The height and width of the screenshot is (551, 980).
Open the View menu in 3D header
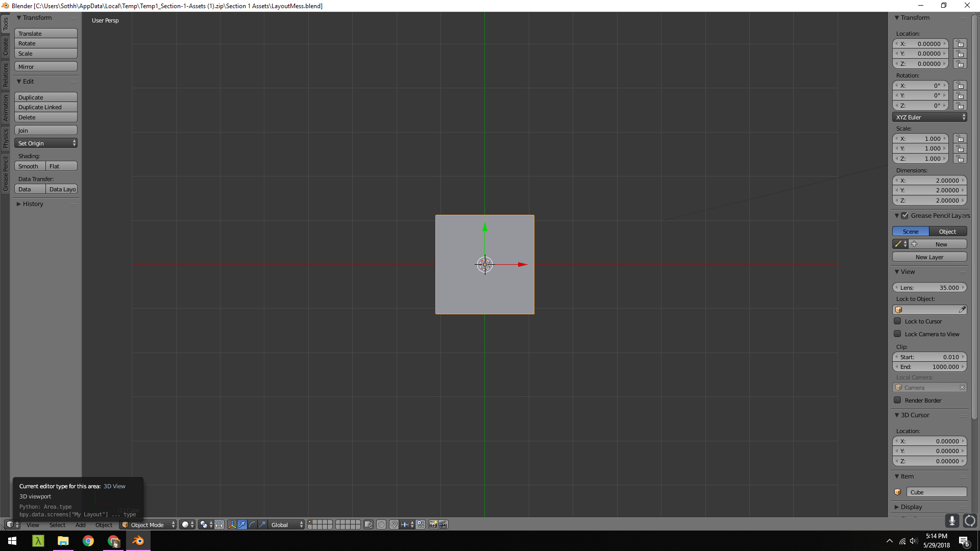click(33, 524)
